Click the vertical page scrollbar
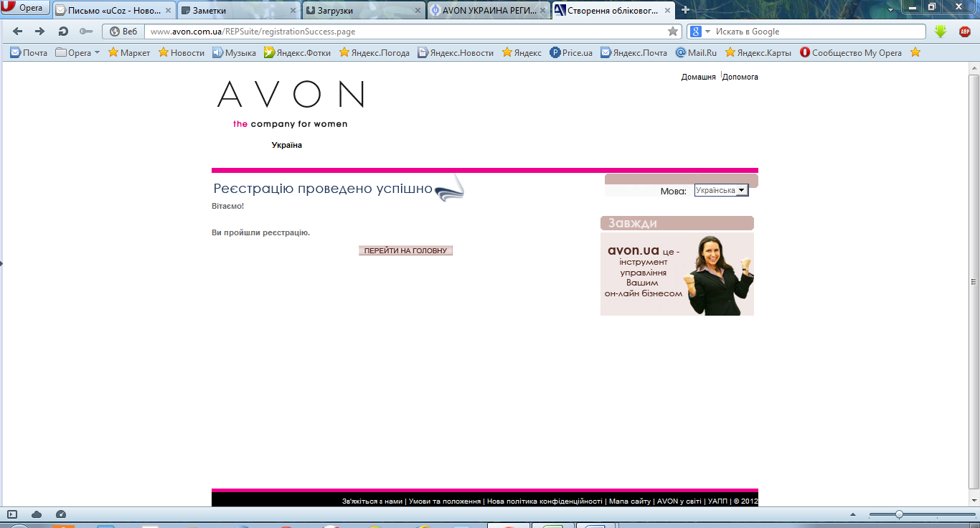980x528 pixels. pyautogui.click(x=974, y=282)
